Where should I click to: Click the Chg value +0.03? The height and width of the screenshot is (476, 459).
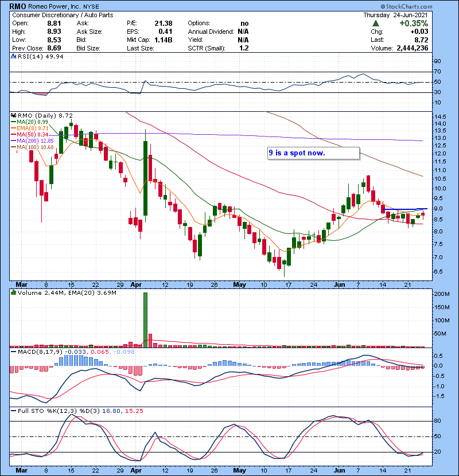pos(419,32)
